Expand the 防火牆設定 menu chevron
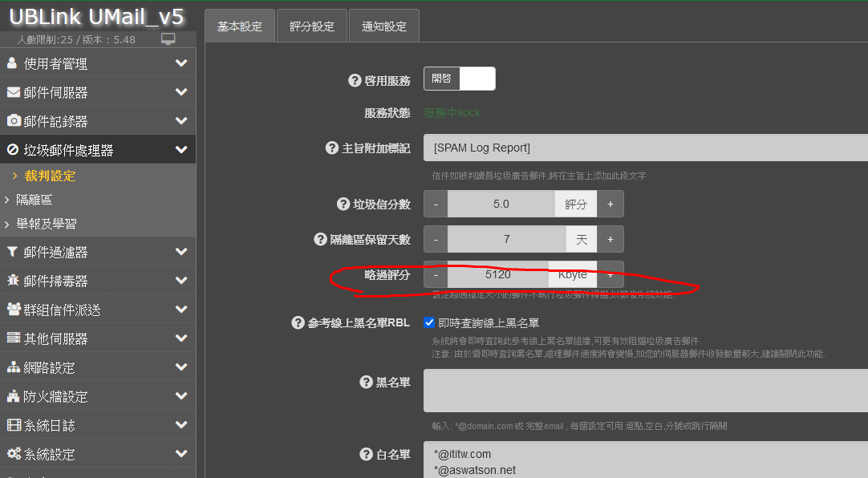The image size is (868, 478). (181, 396)
